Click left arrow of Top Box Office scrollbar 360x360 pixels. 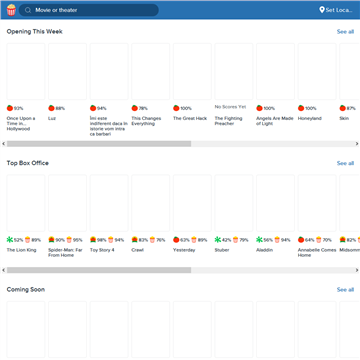pos(3,270)
